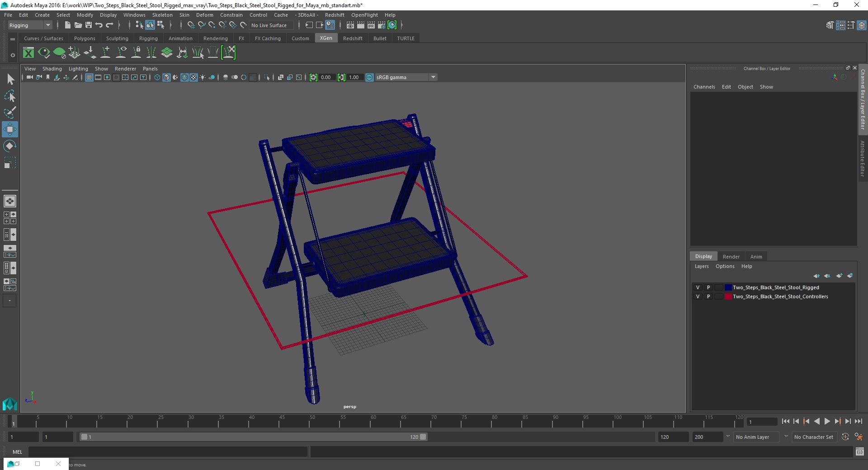868x470 pixels.
Task: Click the Rigged layer blue color swatch
Action: pos(728,287)
